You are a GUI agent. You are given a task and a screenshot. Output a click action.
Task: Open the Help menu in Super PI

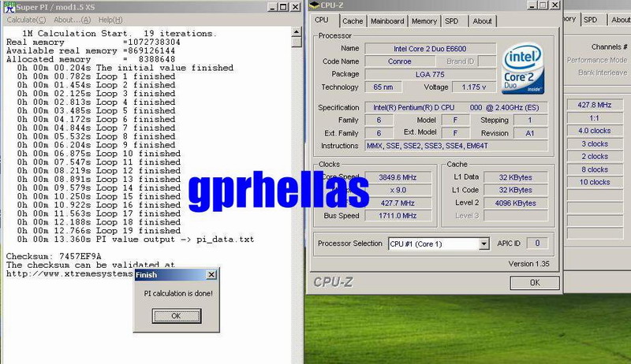pos(110,20)
